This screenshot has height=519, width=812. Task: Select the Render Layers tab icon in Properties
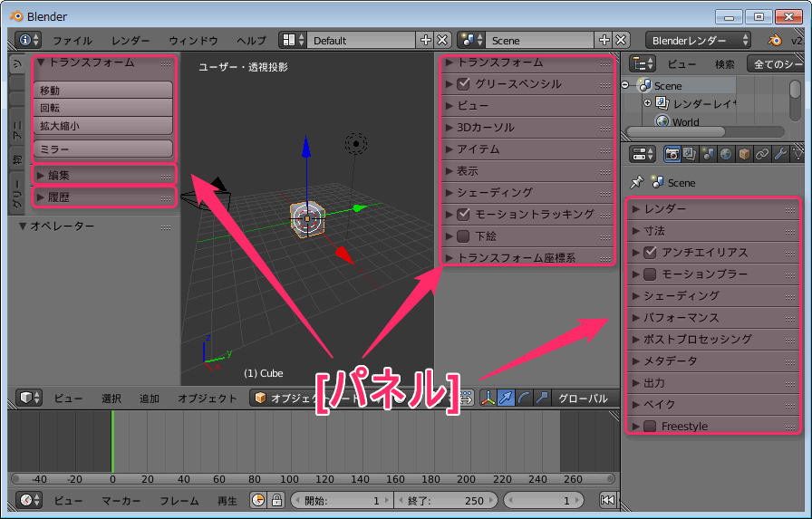point(690,154)
